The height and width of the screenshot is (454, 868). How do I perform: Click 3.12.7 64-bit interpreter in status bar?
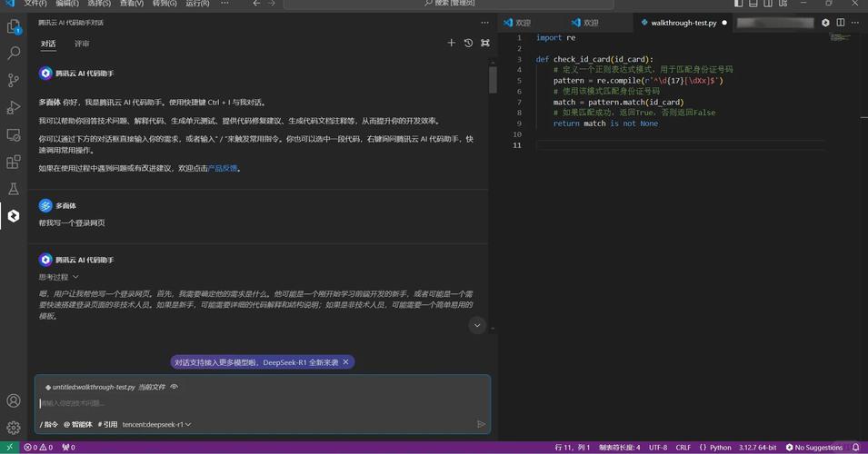[x=758, y=448]
